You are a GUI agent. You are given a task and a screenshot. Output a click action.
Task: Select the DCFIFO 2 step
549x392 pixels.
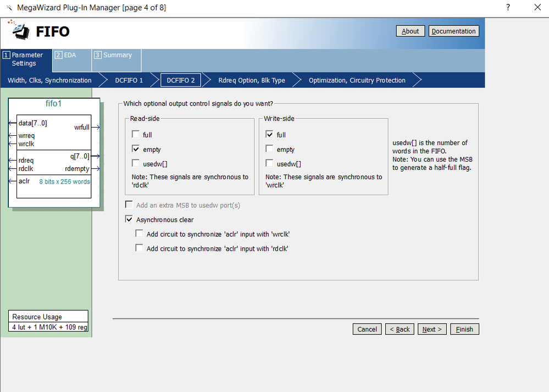pos(181,80)
